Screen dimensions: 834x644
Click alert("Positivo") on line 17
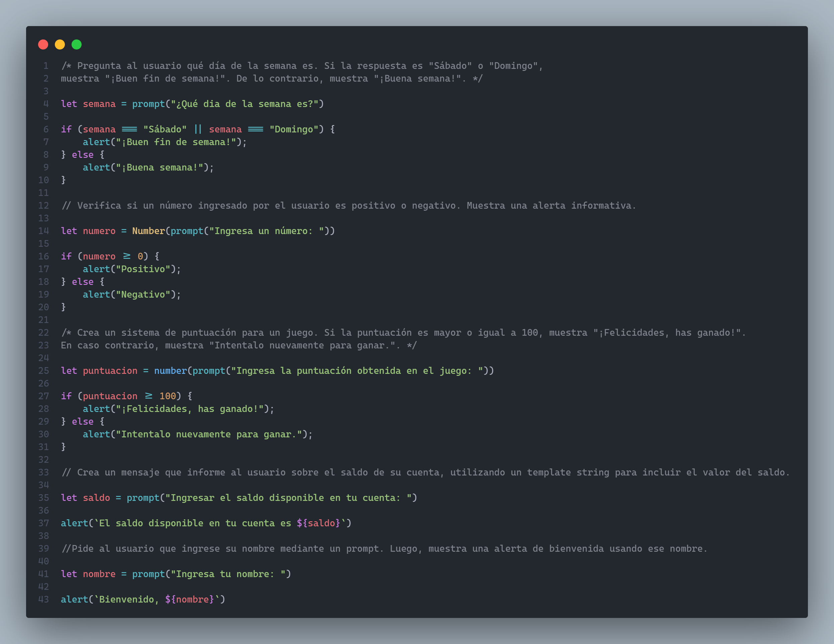coord(132,269)
